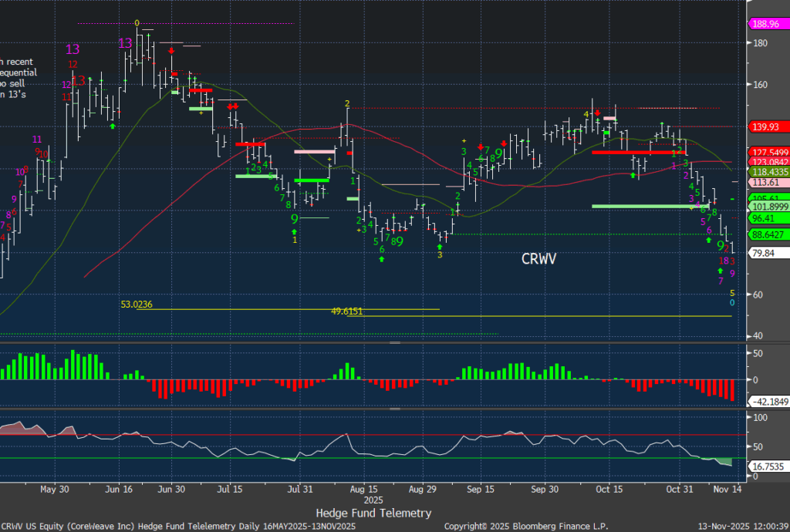This screenshot has height=532, width=790.
Task: Select the pink 113.61 axis label
Action: [766, 183]
